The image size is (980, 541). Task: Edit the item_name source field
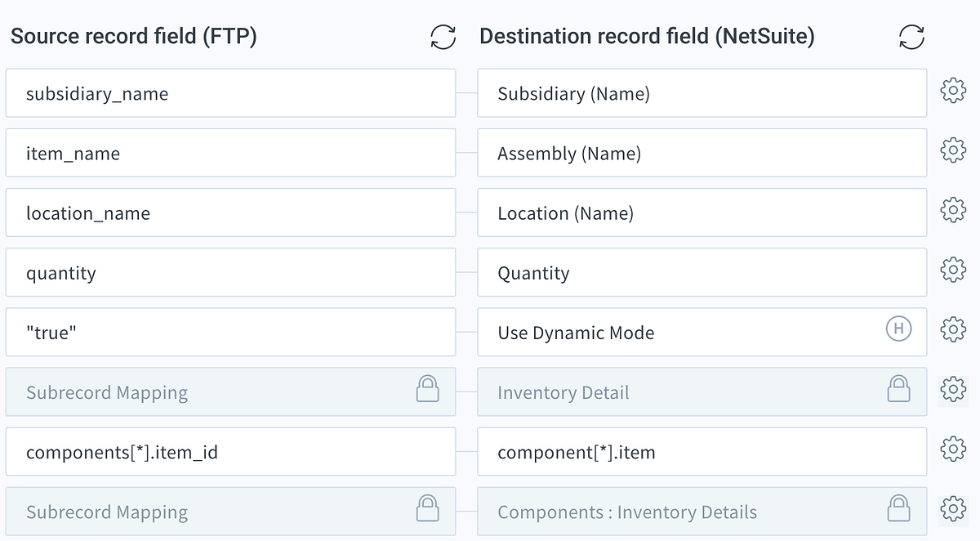coord(230,153)
